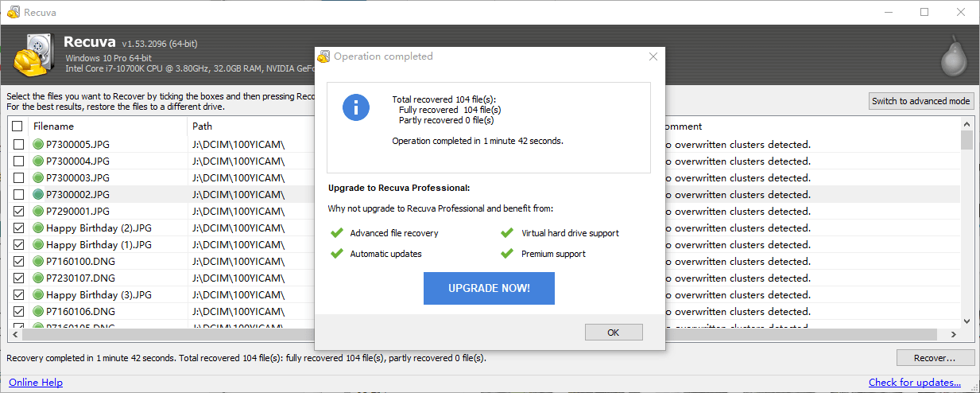Uncheck the Happy Birthday (2).JPG checkbox
The height and width of the screenshot is (393, 980).
[17, 228]
